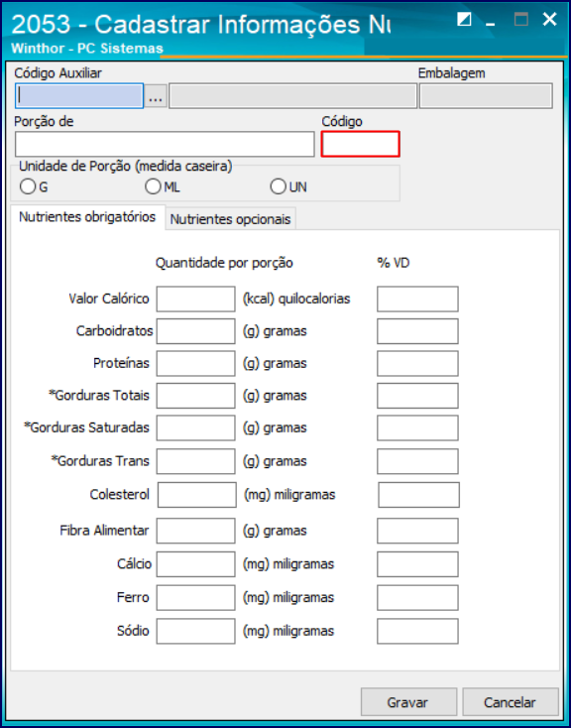Switch to Nutrientes obrigatórios tab
571x728 pixels.
tap(87, 217)
